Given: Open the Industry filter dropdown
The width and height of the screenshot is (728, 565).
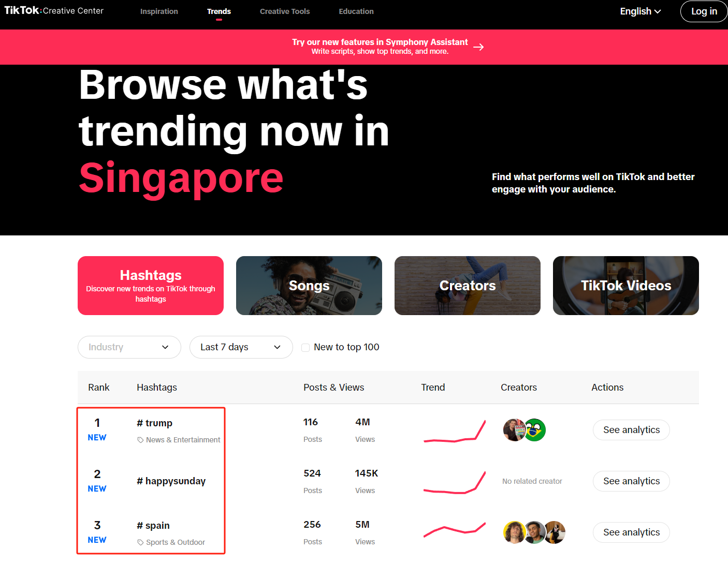Looking at the screenshot, I should click(129, 347).
